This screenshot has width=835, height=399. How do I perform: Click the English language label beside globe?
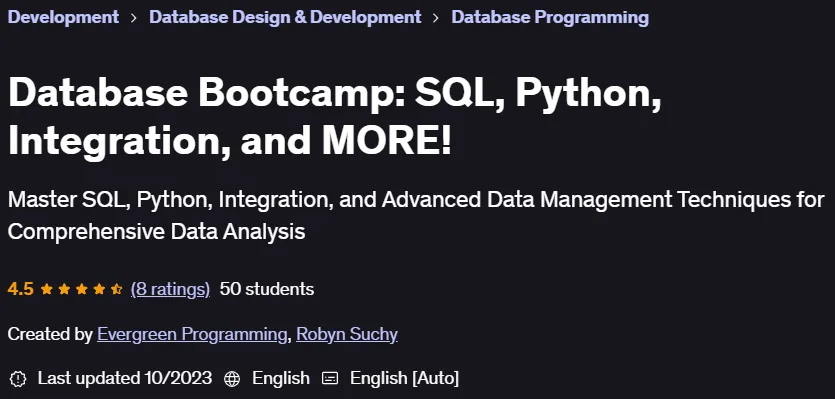coord(281,379)
